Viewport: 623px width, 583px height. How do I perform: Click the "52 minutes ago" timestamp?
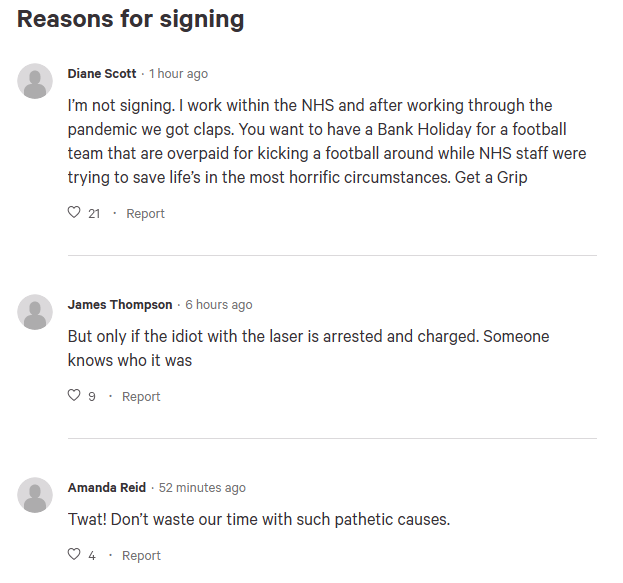pyautogui.click(x=202, y=488)
